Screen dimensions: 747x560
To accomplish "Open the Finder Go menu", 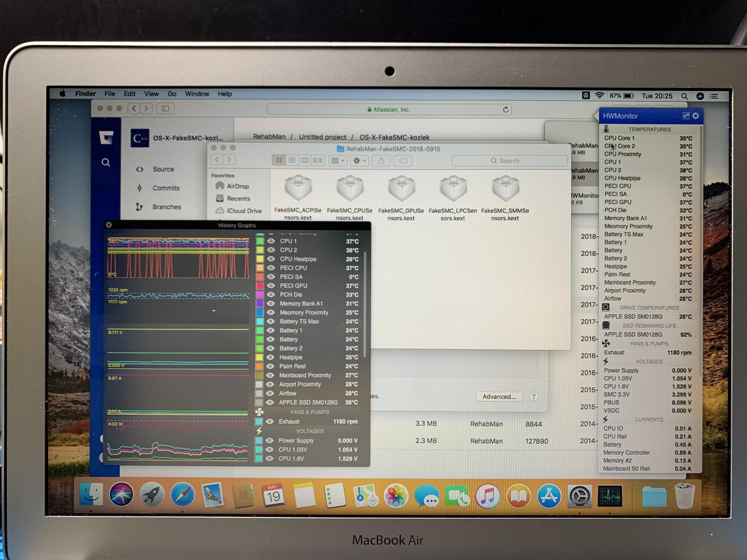I will pos(172,94).
